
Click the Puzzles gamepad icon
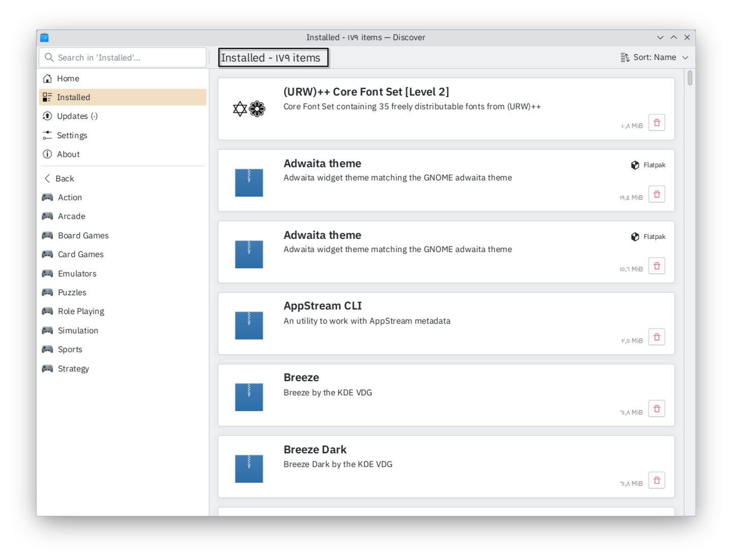pos(48,292)
